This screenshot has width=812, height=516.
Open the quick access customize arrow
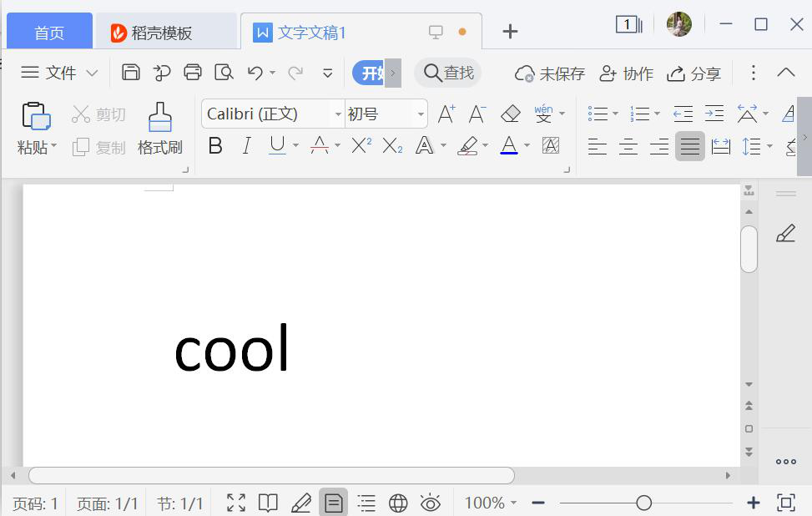pos(327,73)
